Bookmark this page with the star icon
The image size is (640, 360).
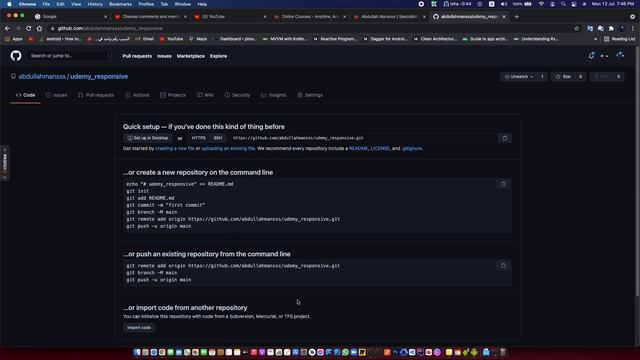coord(576,28)
